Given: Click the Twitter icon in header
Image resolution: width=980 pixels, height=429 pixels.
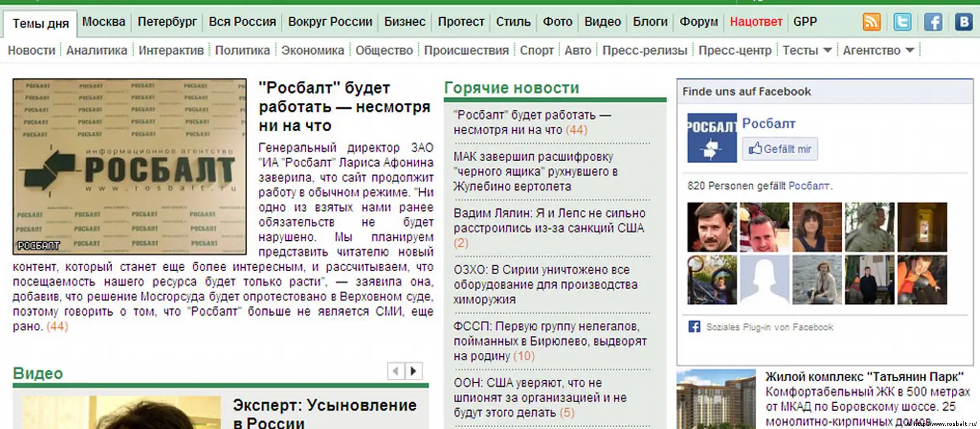Looking at the screenshot, I should coord(902,22).
